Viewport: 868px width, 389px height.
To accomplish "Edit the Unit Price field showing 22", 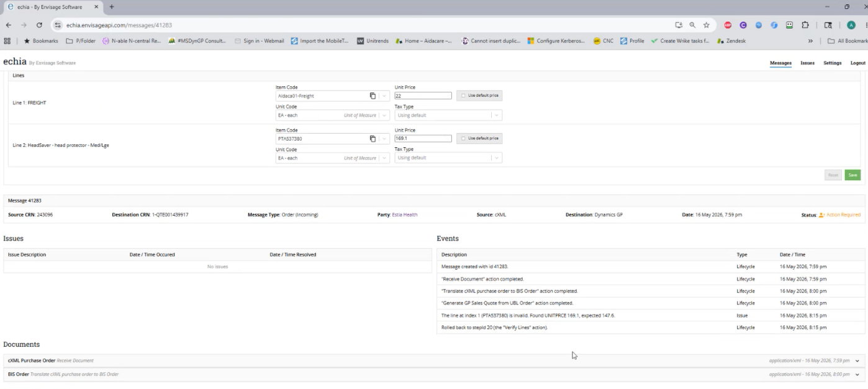I will (x=423, y=96).
